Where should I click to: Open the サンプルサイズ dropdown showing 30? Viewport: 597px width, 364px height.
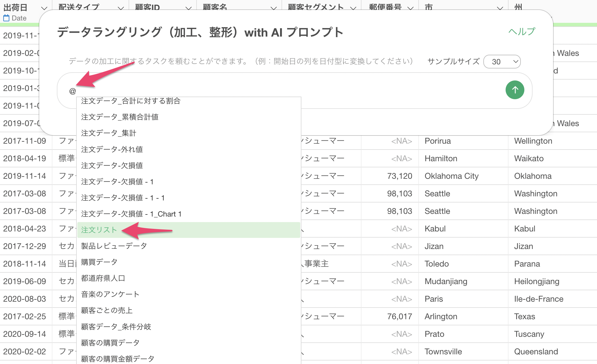pos(502,62)
